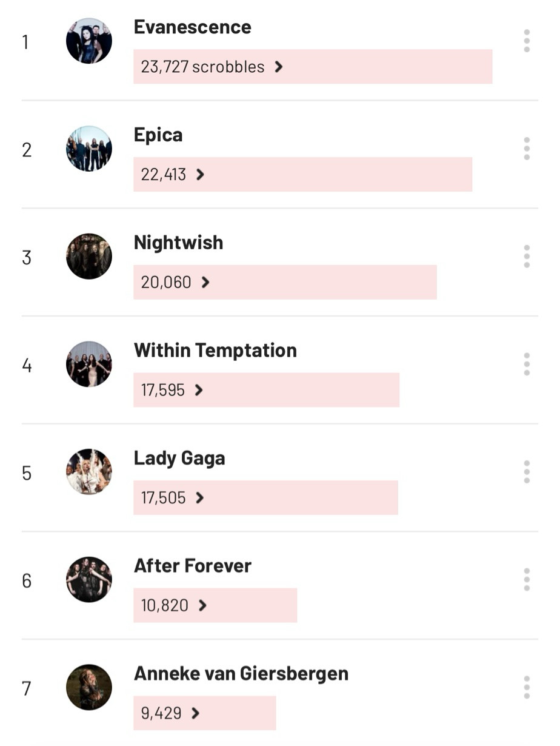
Task: Open the three-dot menu for After Forever
Action: [x=527, y=580]
